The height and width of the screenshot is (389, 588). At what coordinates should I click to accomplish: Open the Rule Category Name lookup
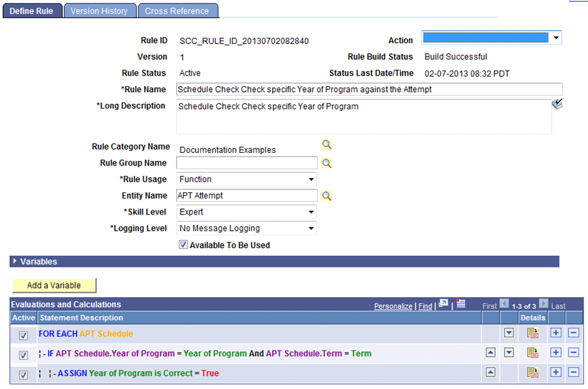pyautogui.click(x=326, y=145)
